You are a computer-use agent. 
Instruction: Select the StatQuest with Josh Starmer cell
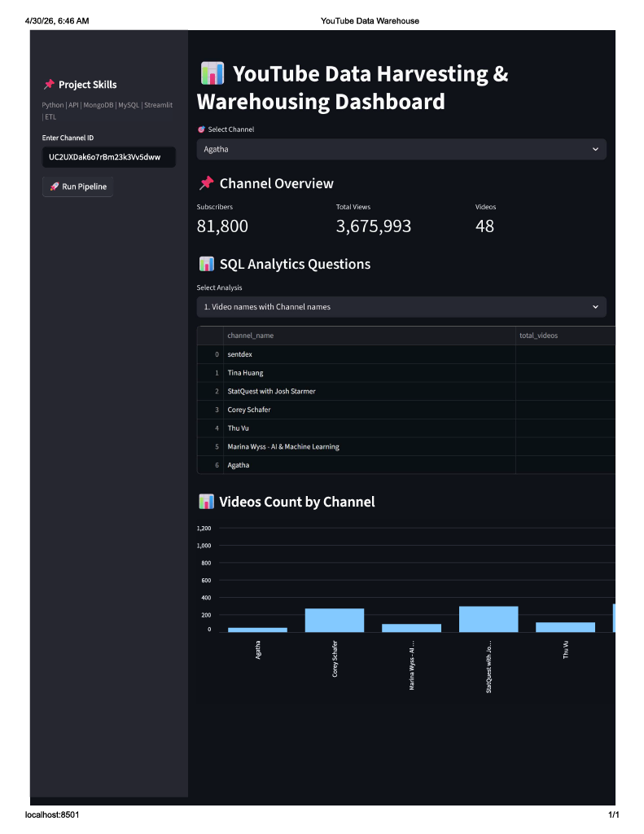click(x=369, y=392)
